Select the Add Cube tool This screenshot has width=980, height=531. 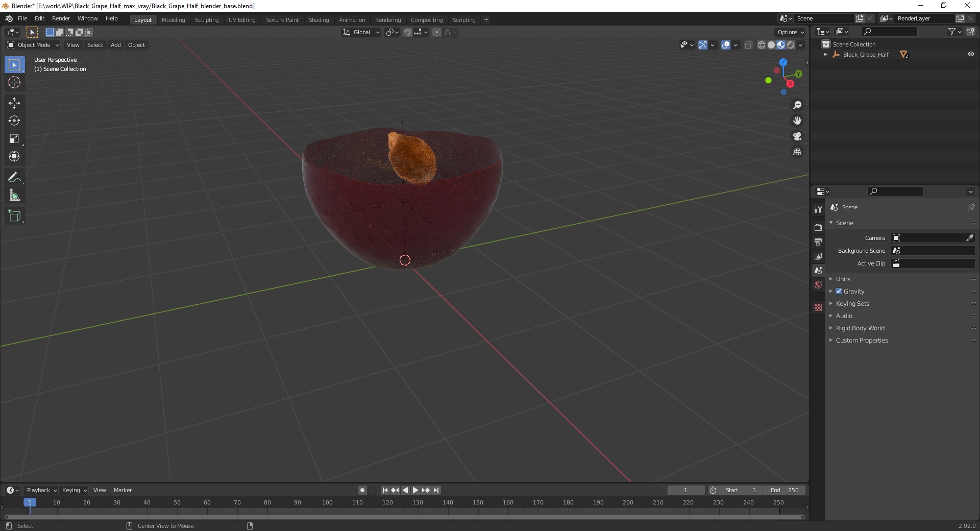[14, 215]
